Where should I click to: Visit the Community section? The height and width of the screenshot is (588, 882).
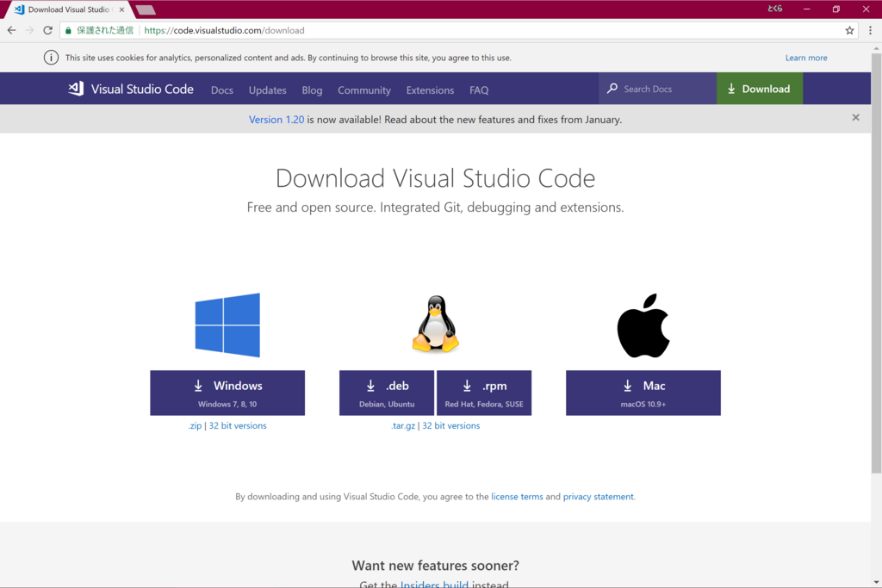click(364, 90)
